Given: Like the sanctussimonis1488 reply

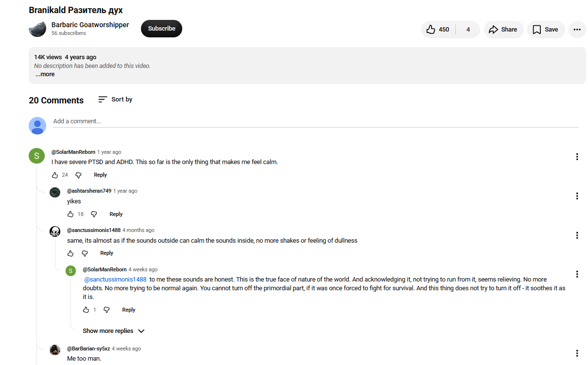Looking at the screenshot, I should tap(70, 253).
